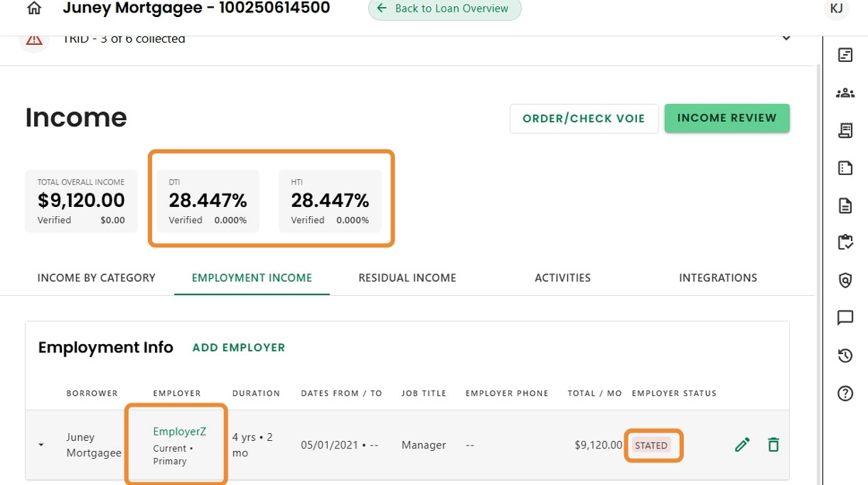Click the Add Employer link
Image resolution: width=868 pixels, height=485 pixels.
[239, 348]
